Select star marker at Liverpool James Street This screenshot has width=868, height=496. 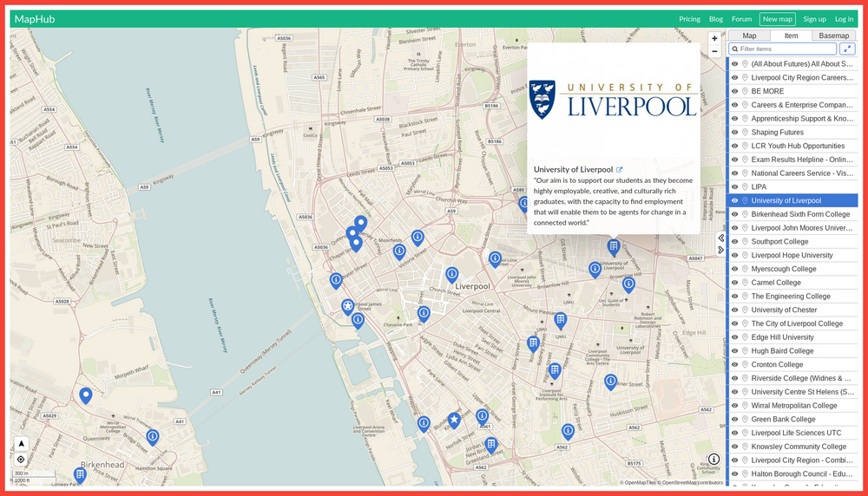(348, 307)
